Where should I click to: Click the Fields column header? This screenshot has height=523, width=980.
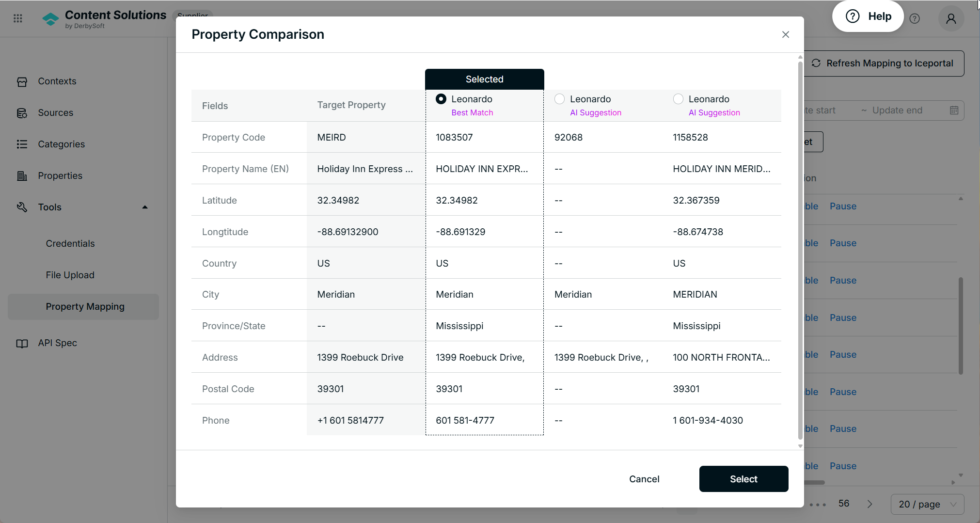[x=215, y=106]
